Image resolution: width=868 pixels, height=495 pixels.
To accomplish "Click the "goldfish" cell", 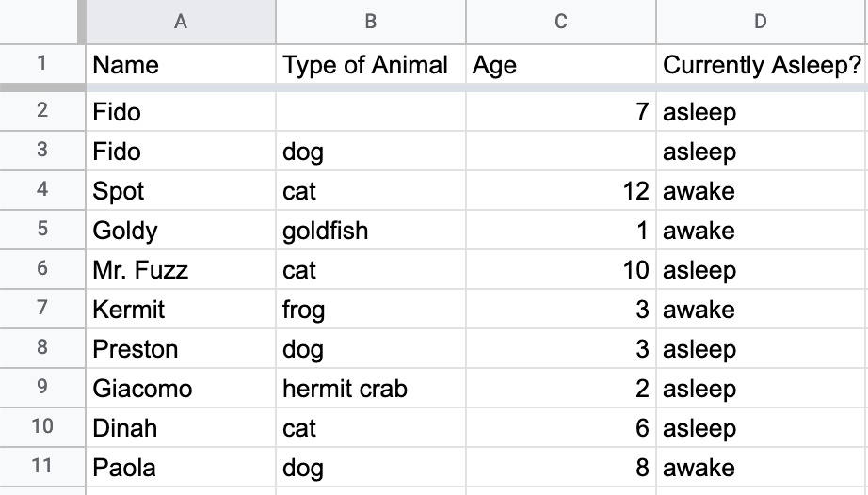I will click(x=371, y=231).
